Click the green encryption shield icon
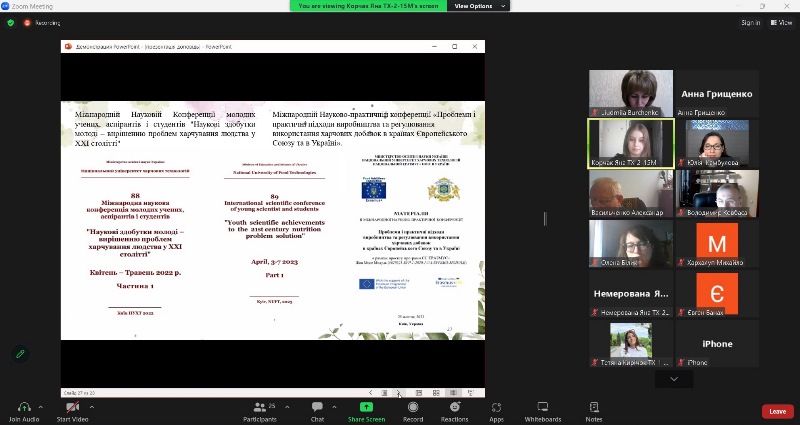The image size is (800, 425). coord(11,23)
